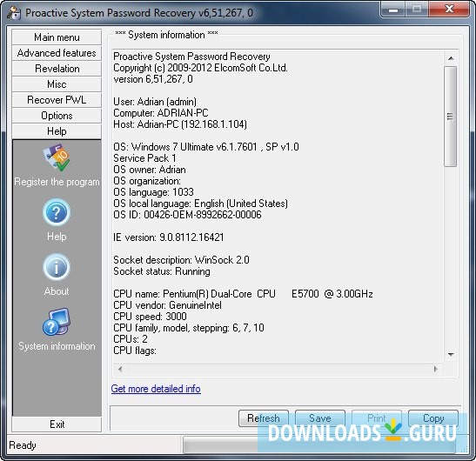Click the 'CPU vendor: GenuineIntel' line
The width and height of the screenshot is (476, 461).
coord(167,305)
